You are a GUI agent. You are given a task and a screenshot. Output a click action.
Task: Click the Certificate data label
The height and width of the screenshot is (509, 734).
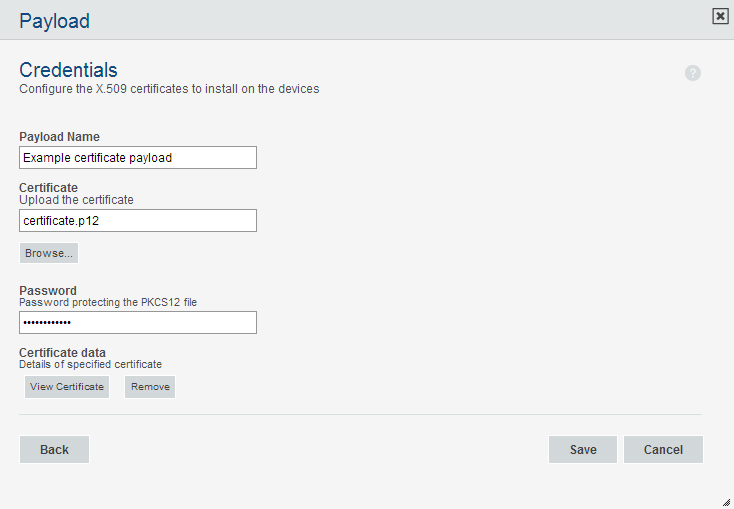click(62, 352)
